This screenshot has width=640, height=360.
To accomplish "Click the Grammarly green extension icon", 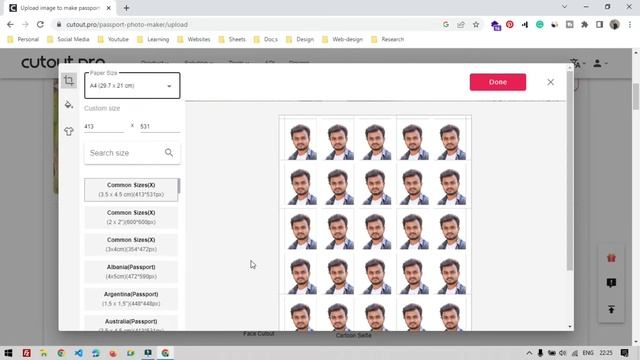I will tap(540, 24).
